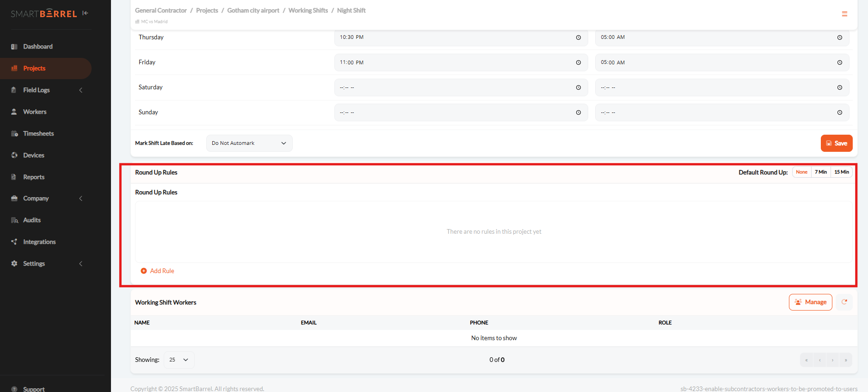Open Saturday start time clock picker
This screenshot has width=868, height=392.
pyautogui.click(x=579, y=87)
